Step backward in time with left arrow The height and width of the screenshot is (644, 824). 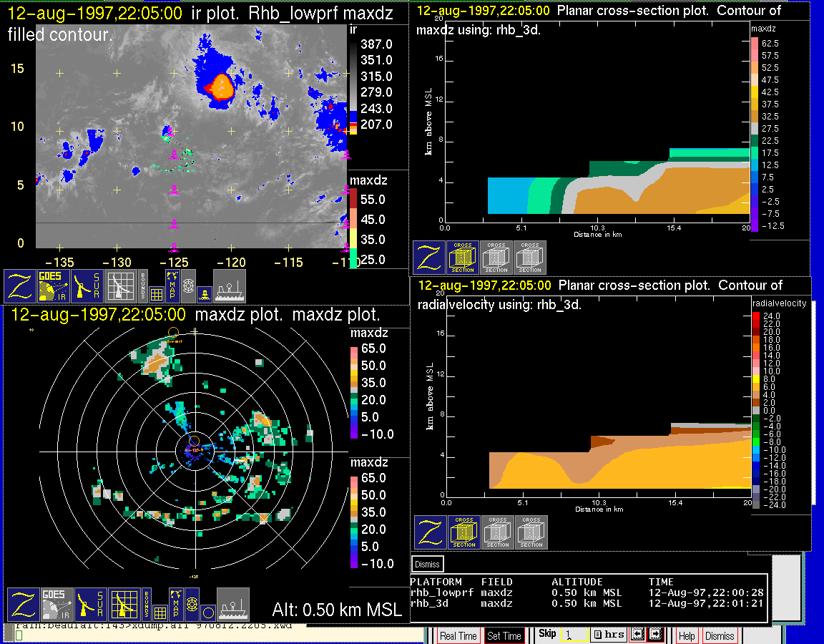638,635
